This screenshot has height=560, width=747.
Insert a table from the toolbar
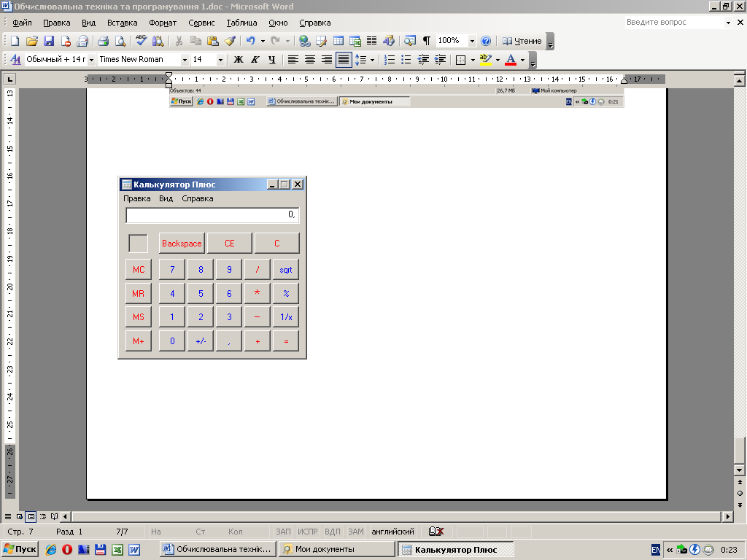[338, 41]
